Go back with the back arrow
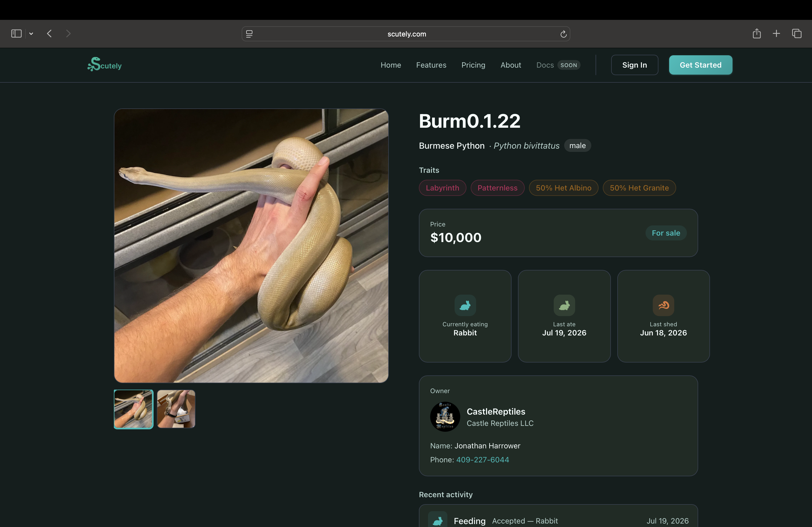This screenshot has height=527, width=812. [x=49, y=33]
